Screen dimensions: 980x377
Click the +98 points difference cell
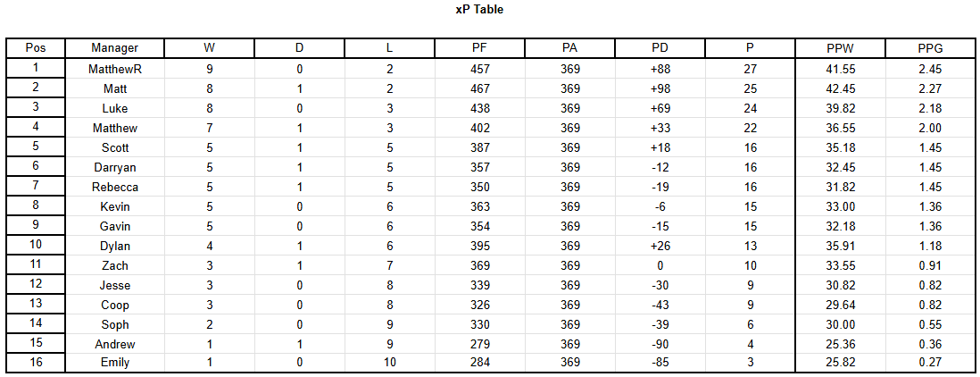tap(660, 88)
